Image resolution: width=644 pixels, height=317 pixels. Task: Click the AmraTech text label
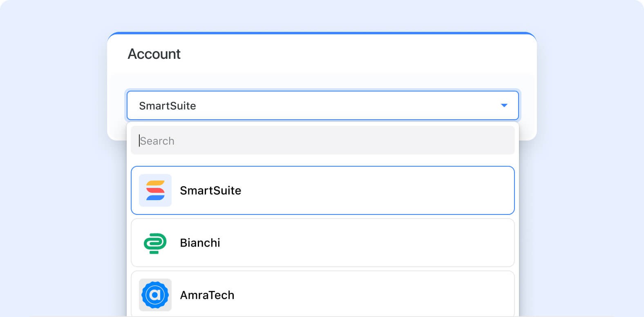(x=207, y=295)
